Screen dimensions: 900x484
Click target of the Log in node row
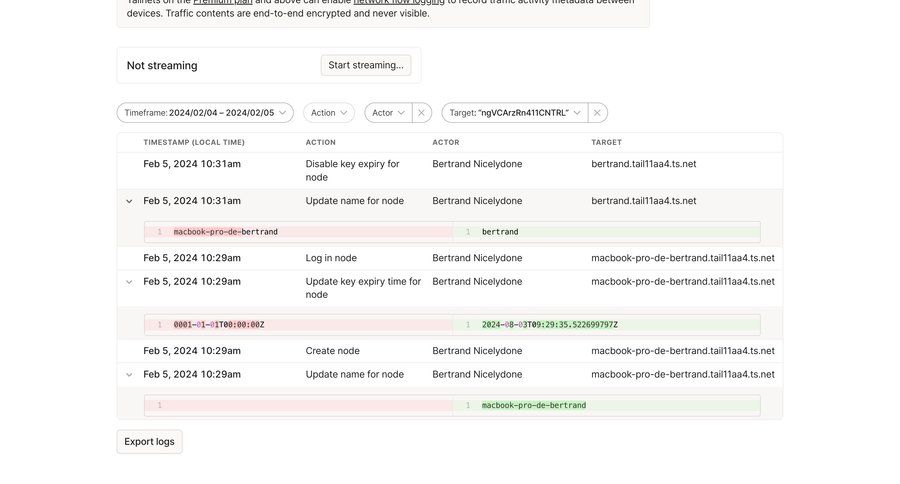[683, 258]
